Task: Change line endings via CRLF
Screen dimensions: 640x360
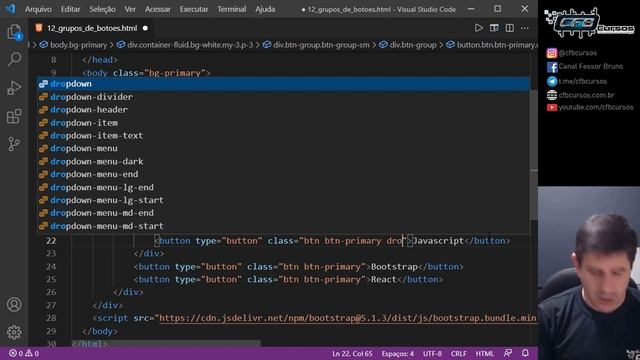Action: [x=458, y=353]
